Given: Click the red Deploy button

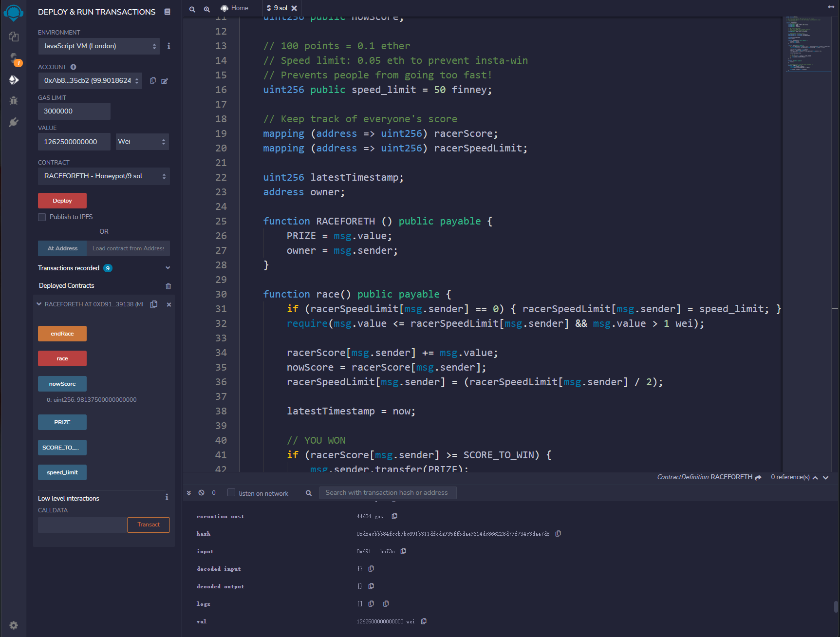Looking at the screenshot, I should (62, 201).
